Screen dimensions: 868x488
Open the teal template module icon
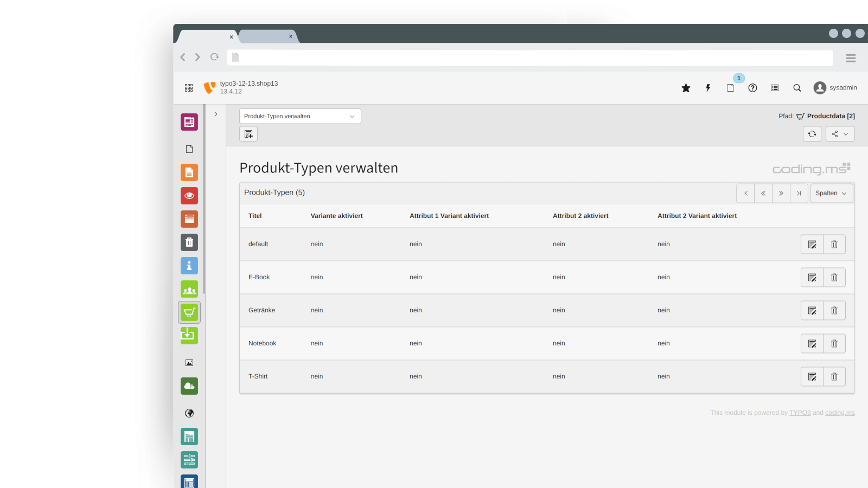[189, 436]
